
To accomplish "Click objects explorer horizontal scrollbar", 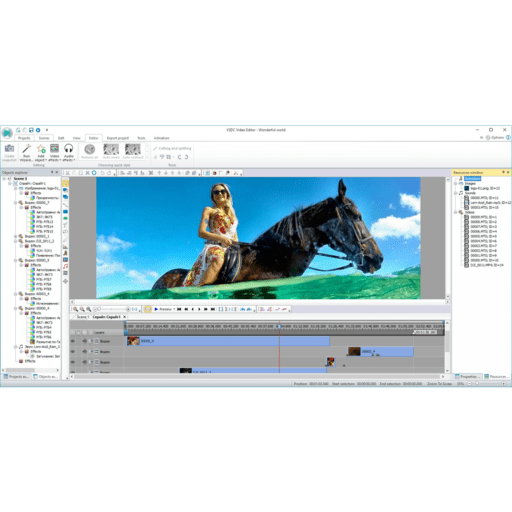I will point(30,370).
